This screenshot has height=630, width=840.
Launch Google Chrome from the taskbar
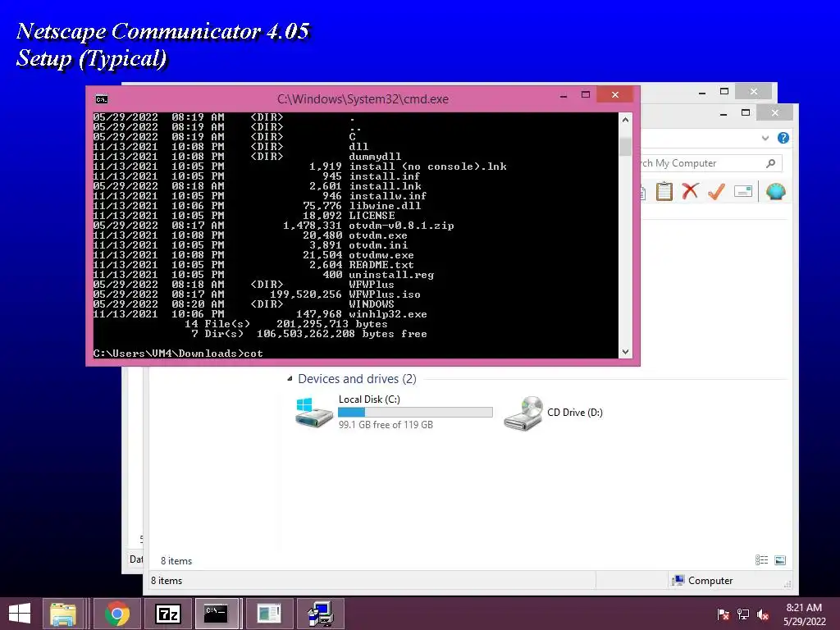(116, 614)
